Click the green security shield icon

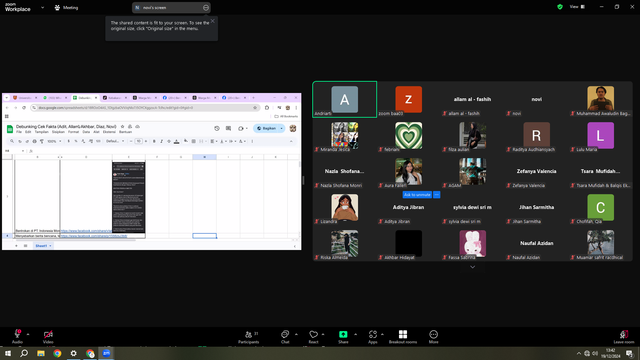[x=560, y=7]
